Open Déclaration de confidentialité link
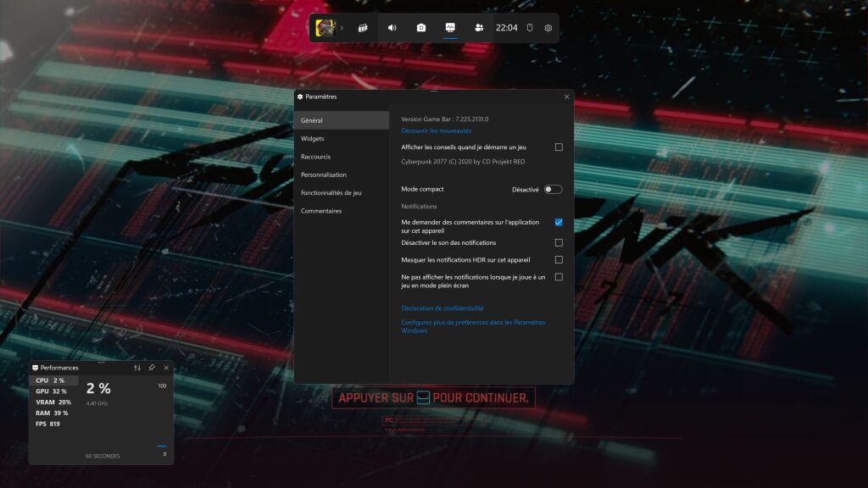This screenshot has width=868, height=488. [442, 308]
